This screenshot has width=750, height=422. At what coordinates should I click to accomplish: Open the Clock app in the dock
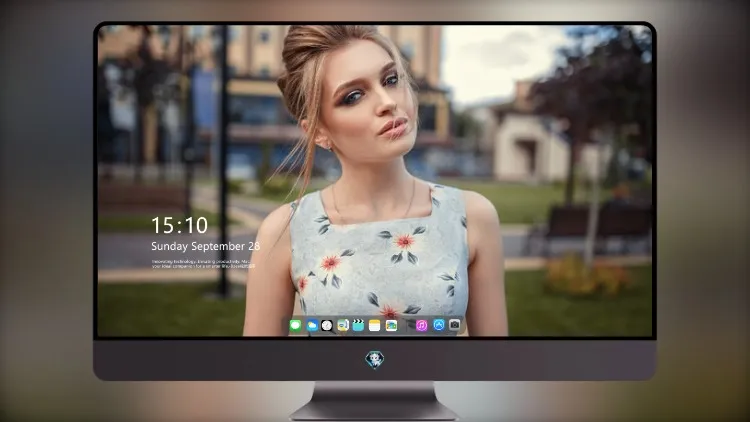(327, 326)
